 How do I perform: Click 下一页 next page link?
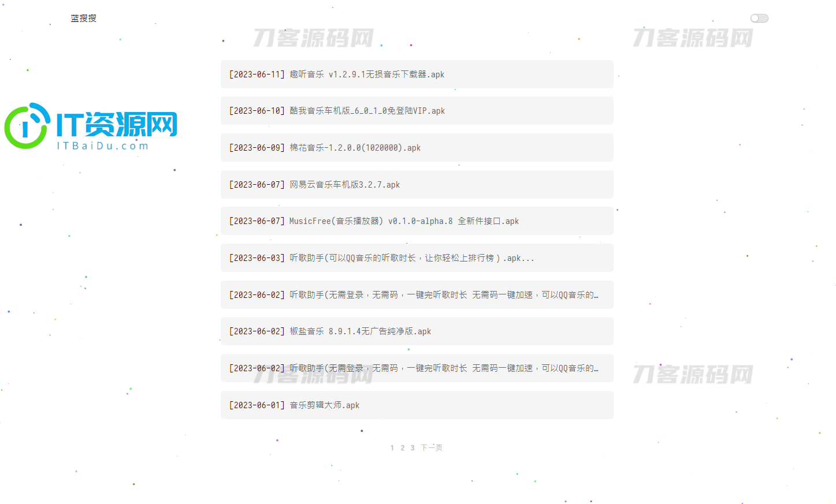click(x=432, y=448)
